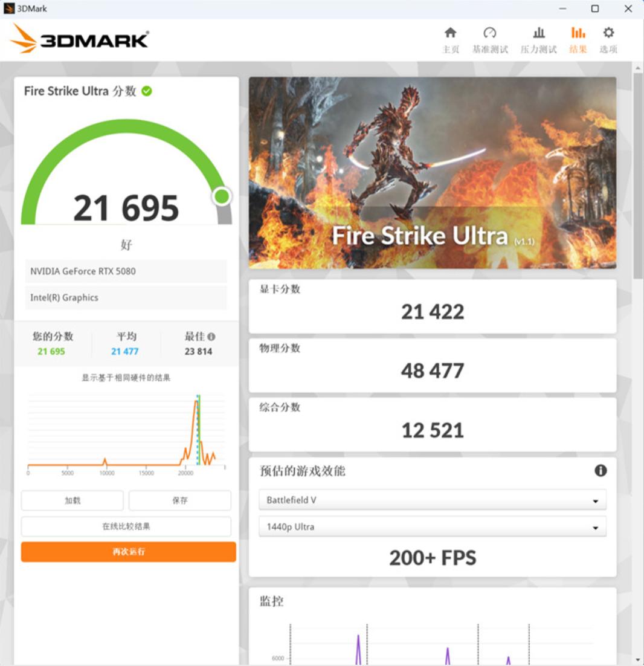
Task: Click the info icon next to 最佳
Action: point(211,337)
